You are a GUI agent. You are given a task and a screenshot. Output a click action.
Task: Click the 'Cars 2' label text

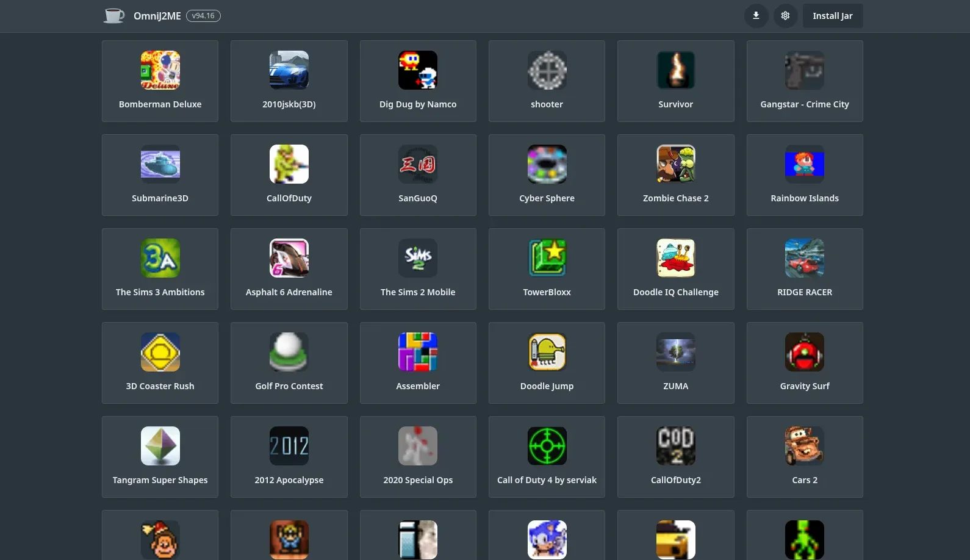pyautogui.click(x=805, y=480)
